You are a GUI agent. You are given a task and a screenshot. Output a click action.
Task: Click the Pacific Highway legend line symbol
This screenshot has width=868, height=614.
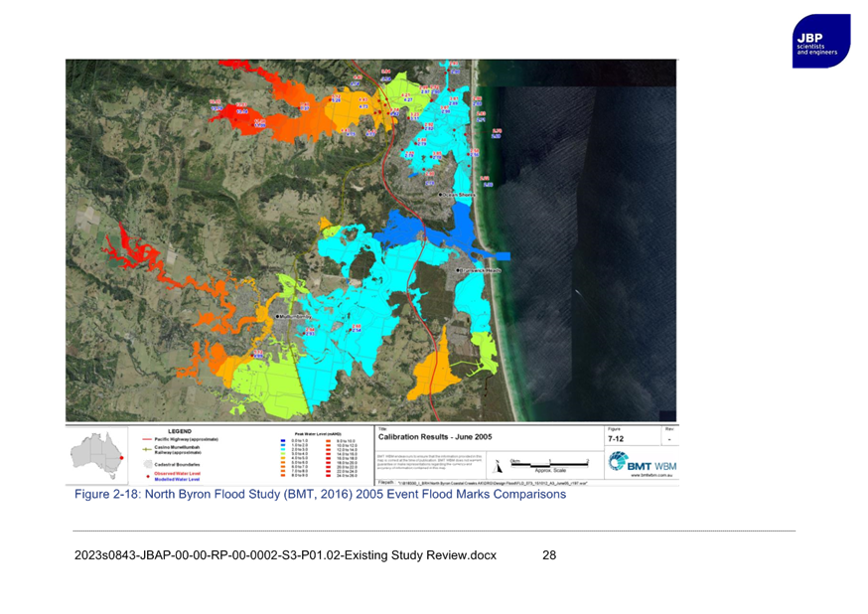point(145,438)
